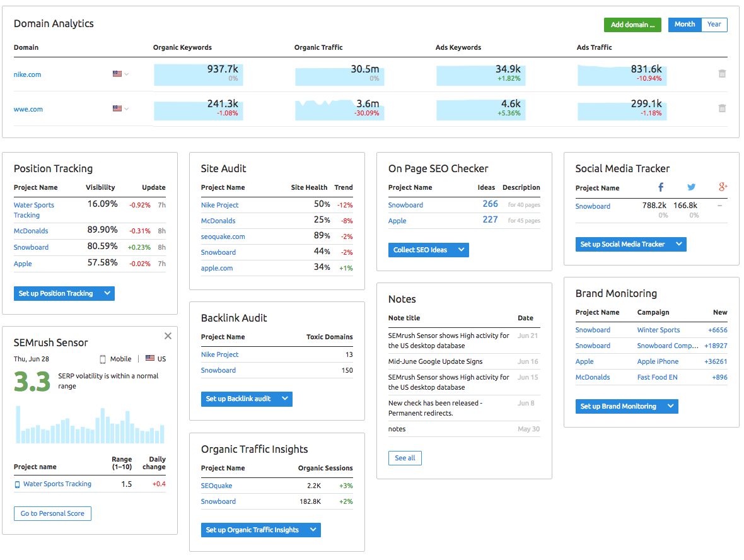Expand the Set up Social Media Tracker arrow

(x=679, y=244)
